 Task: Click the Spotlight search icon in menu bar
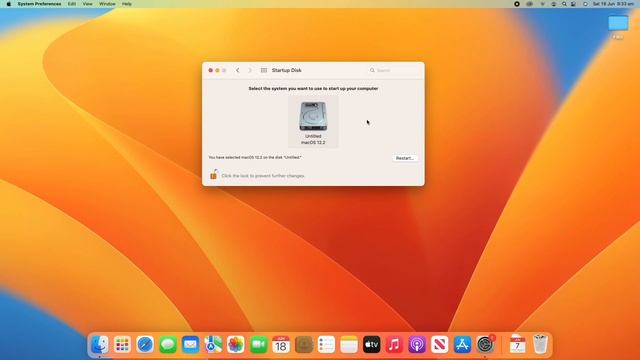pos(564,4)
